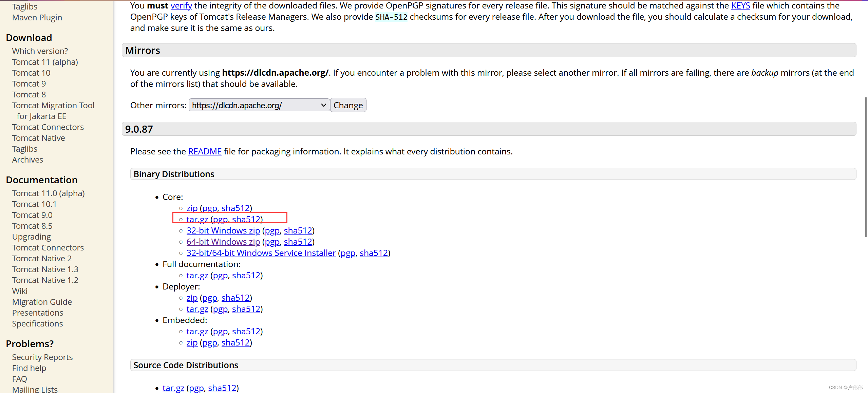
Task: Open Tomcat 11.0 (alpha) documentation
Action: [x=49, y=193]
